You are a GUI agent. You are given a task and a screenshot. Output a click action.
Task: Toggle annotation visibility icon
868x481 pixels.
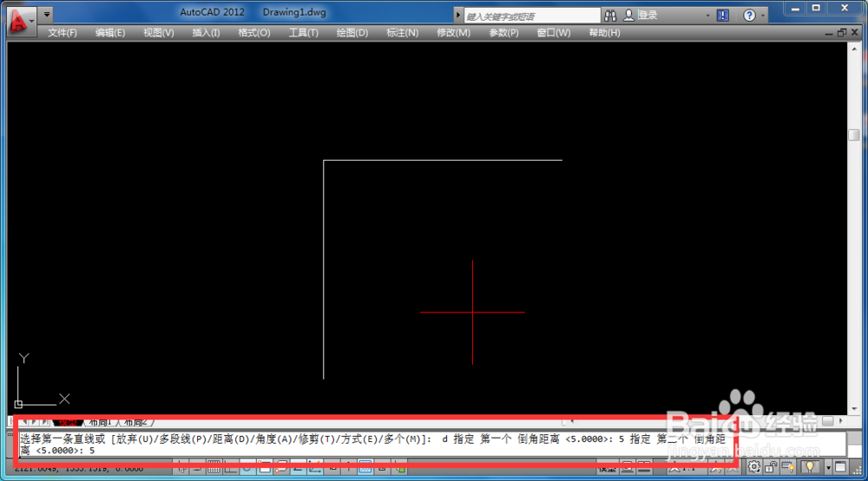pyautogui.click(x=716, y=468)
